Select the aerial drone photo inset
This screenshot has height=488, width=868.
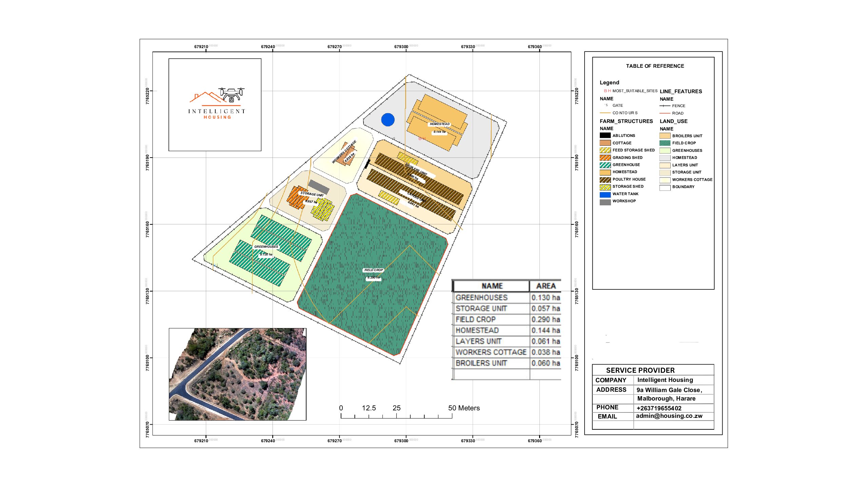pyautogui.click(x=238, y=374)
